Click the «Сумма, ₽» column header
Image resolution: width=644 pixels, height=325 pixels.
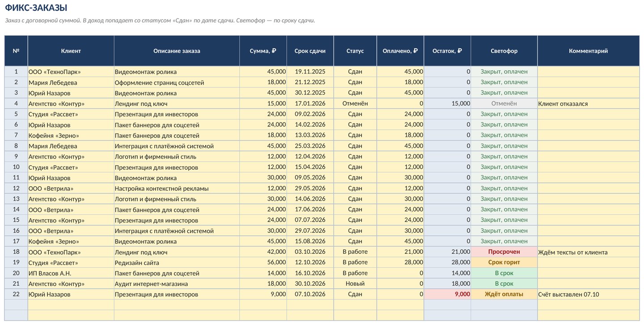(263, 51)
